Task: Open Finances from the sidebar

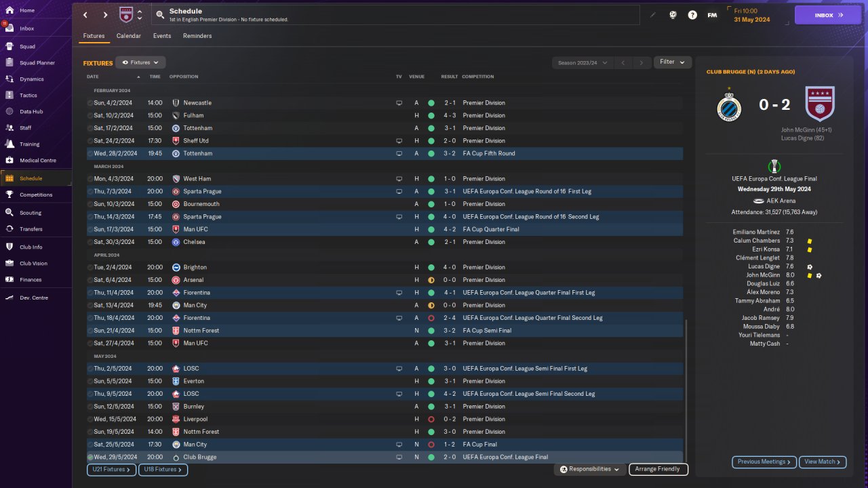Action: (36, 280)
